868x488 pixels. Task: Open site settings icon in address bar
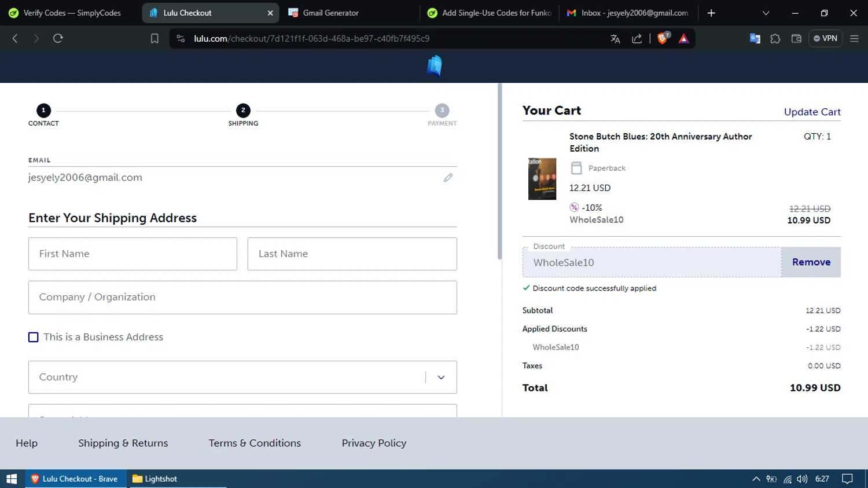click(x=181, y=39)
